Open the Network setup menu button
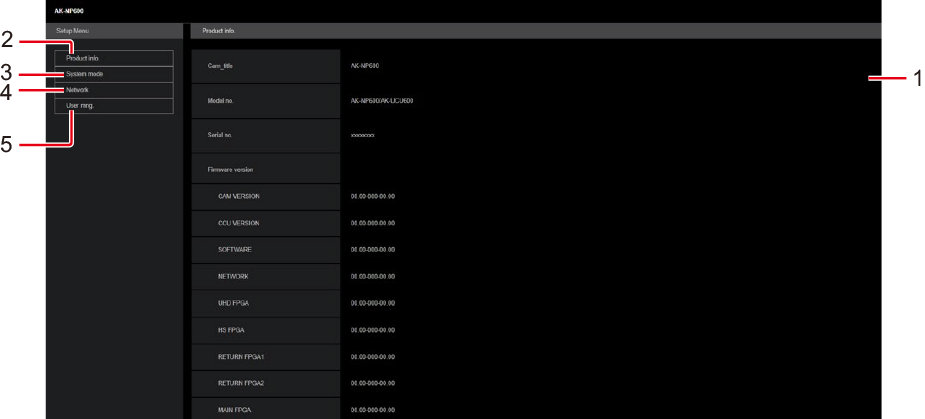The image size is (925, 419). tap(114, 90)
